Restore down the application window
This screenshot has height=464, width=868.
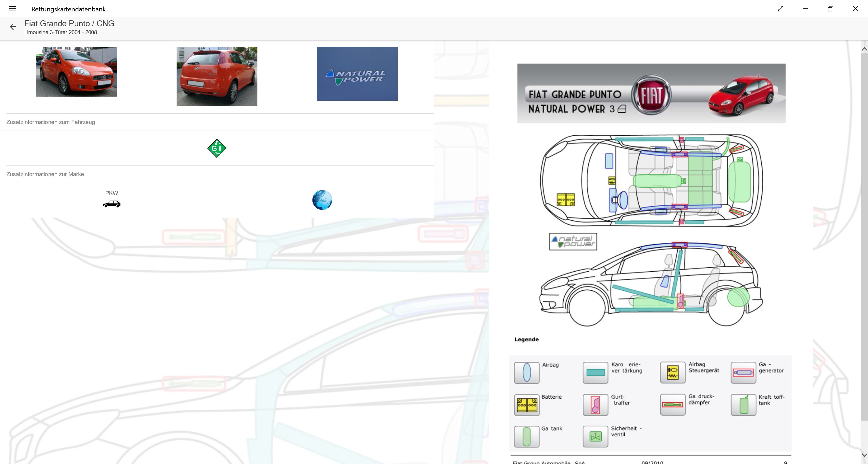[x=830, y=9]
